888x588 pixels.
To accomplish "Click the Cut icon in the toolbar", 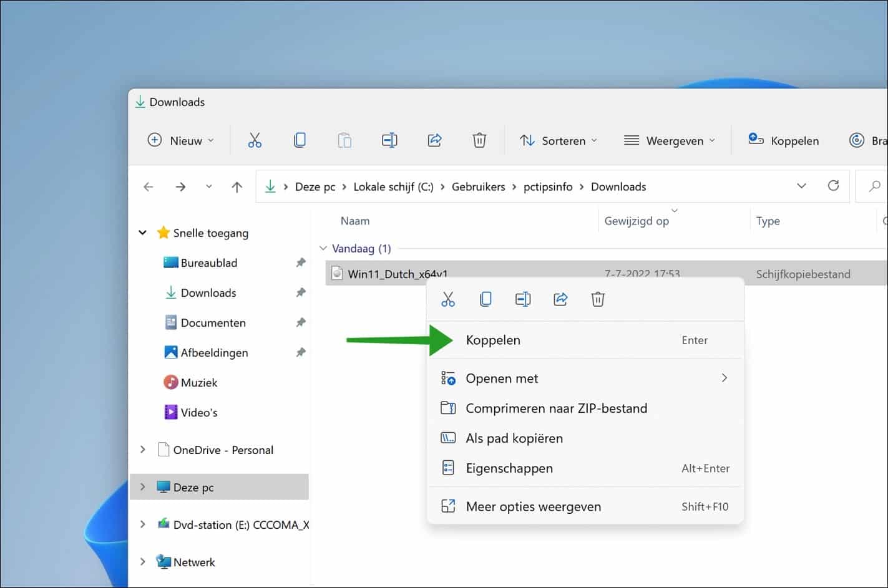I will pyautogui.click(x=255, y=140).
